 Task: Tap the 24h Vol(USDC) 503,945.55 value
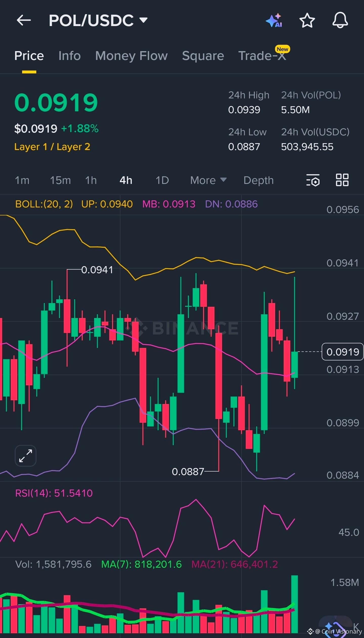307,147
